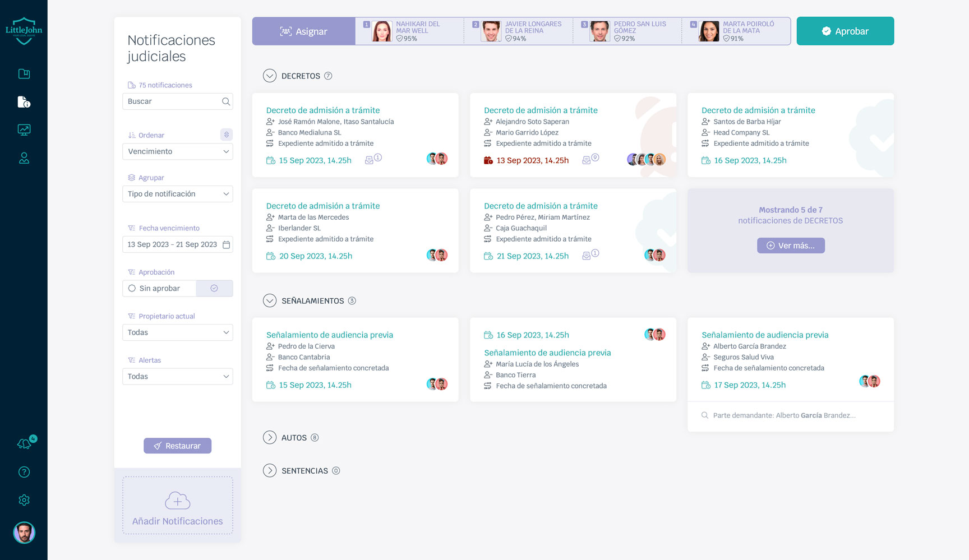Image resolution: width=969 pixels, height=560 pixels.
Task: Select the Sin aprobar radio option
Action: coord(132,288)
